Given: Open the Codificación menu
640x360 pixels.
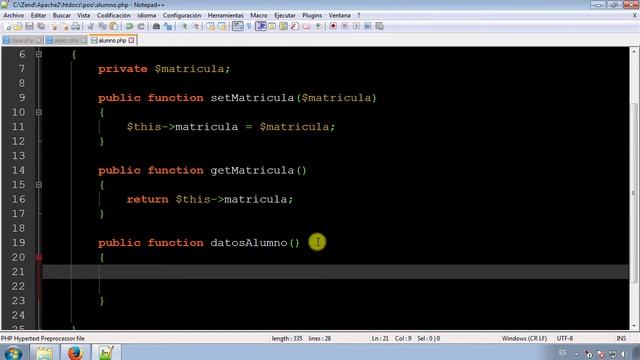Looking at the screenshot, I should tap(114, 16).
